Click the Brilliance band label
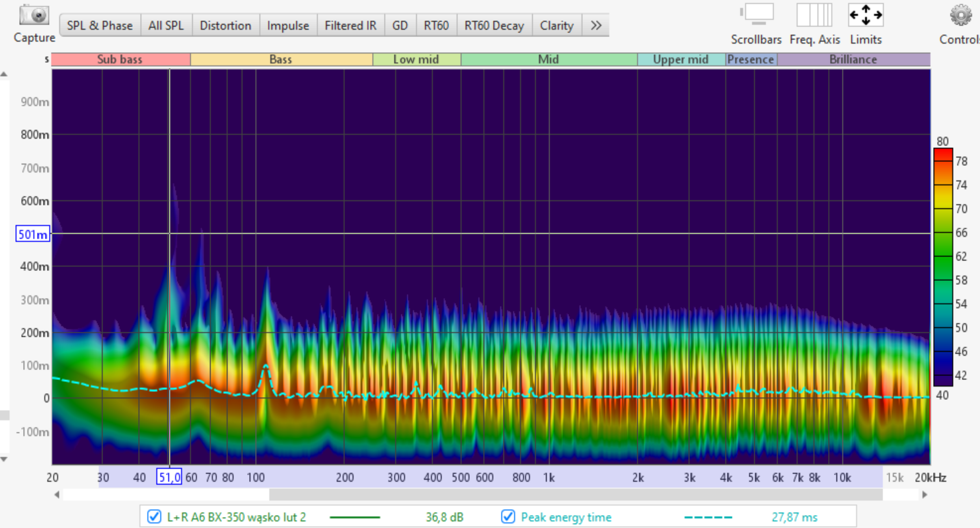Image resolution: width=980 pixels, height=528 pixels. (853, 59)
